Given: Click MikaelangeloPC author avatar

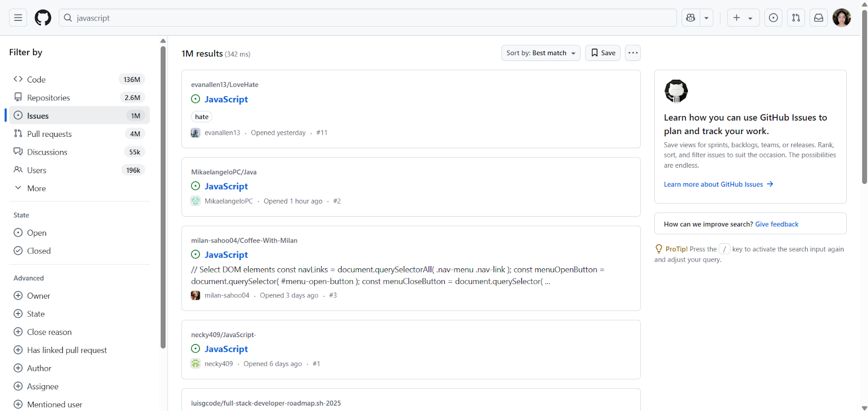Looking at the screenshot, I should [195, 201].
